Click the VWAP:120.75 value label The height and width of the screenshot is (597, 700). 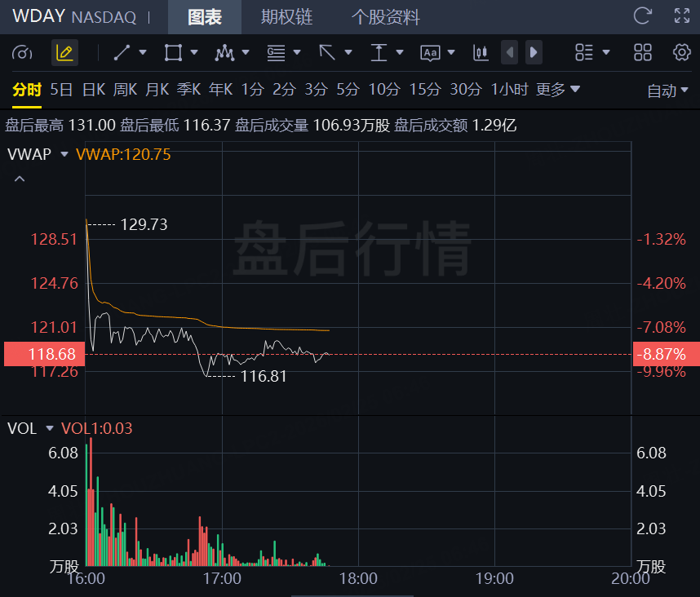tap(123, 154)
